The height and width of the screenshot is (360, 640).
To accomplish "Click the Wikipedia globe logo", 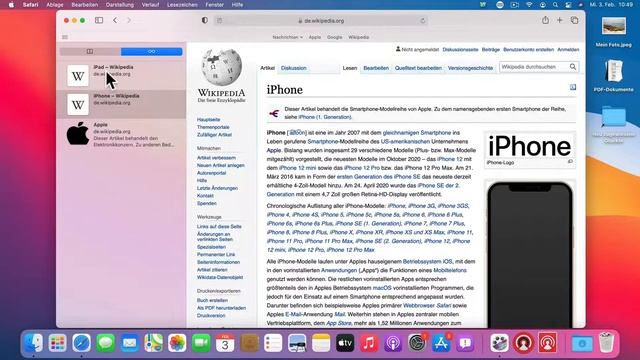I will [221, 67].
